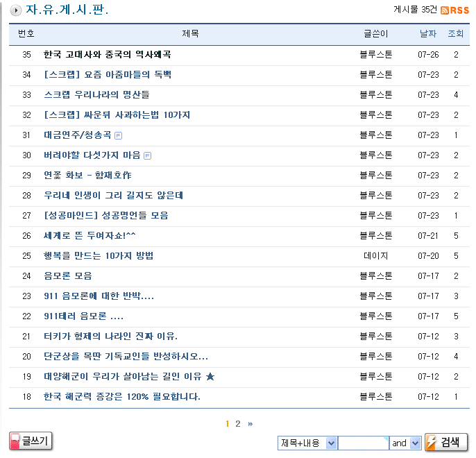Click the file attachment icon on post 31
This screenshot has width=476, height=458.
click(x=118, y=135)
